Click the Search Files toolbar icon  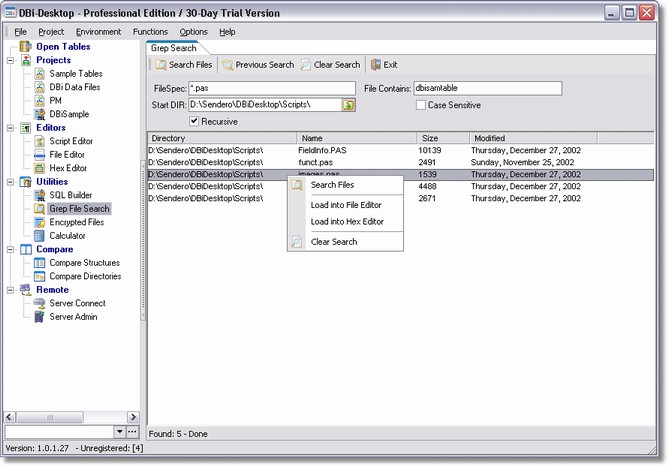pyautogui.click(x=161, y=65)
